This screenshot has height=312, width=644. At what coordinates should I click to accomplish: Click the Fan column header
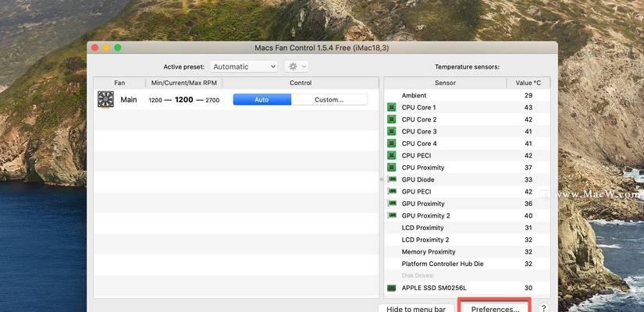tap(119, 83)
